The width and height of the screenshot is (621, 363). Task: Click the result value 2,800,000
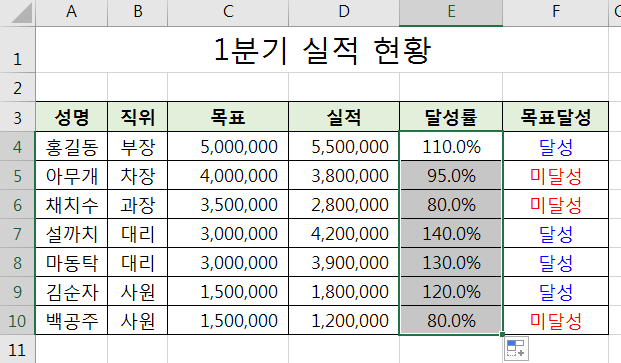(344, 204)
